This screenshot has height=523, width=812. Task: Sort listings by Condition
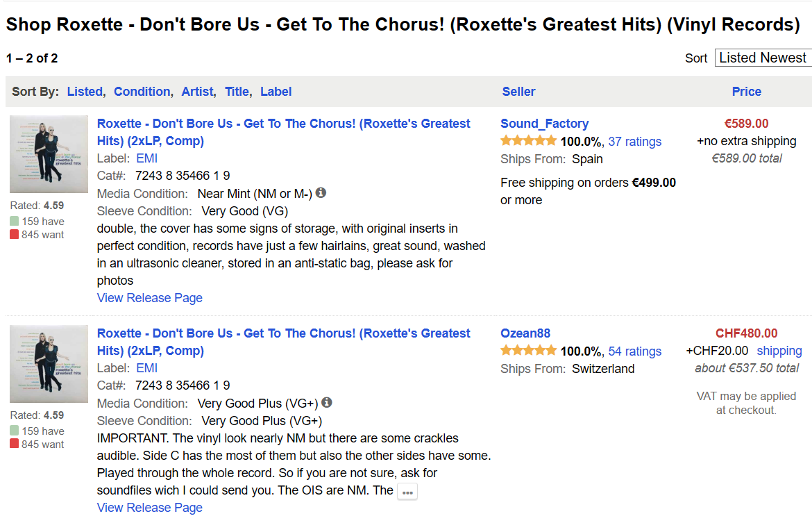coord(142,92)
